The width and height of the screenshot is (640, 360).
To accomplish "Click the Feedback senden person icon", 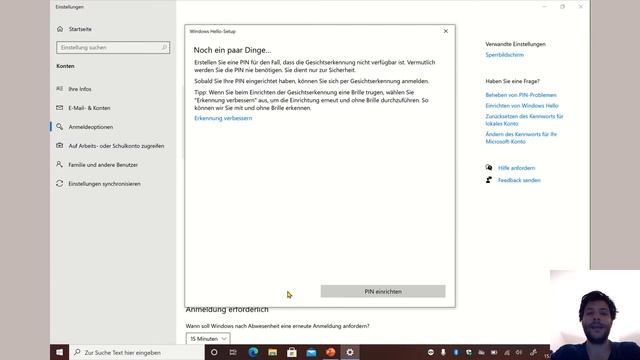I will (x=489, y=180).
